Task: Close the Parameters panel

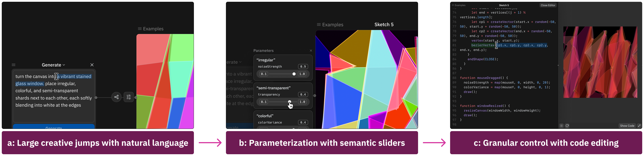Action: pyautogui.click(x=311, y=51)
